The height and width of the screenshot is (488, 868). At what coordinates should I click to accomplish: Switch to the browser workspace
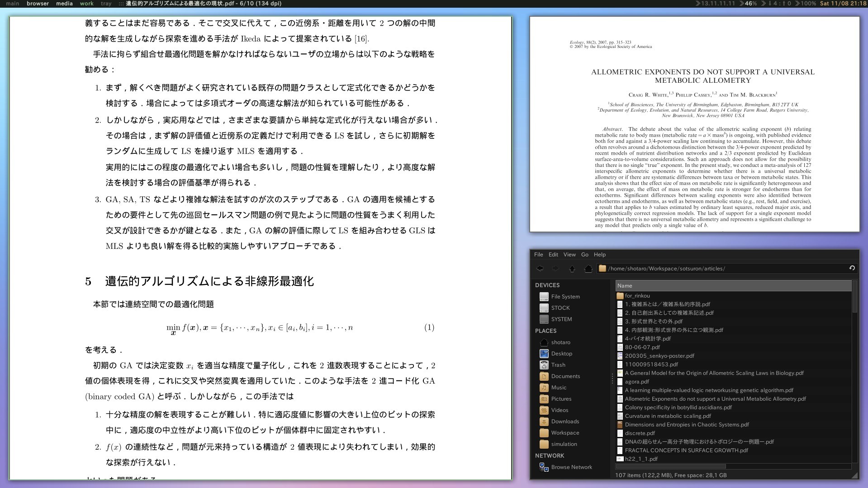38,4
